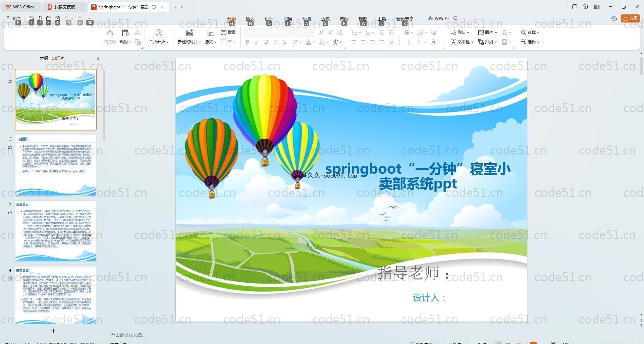Toggle Bold formatting
Screen dimensions: 644x344
(x=248, y=42)
